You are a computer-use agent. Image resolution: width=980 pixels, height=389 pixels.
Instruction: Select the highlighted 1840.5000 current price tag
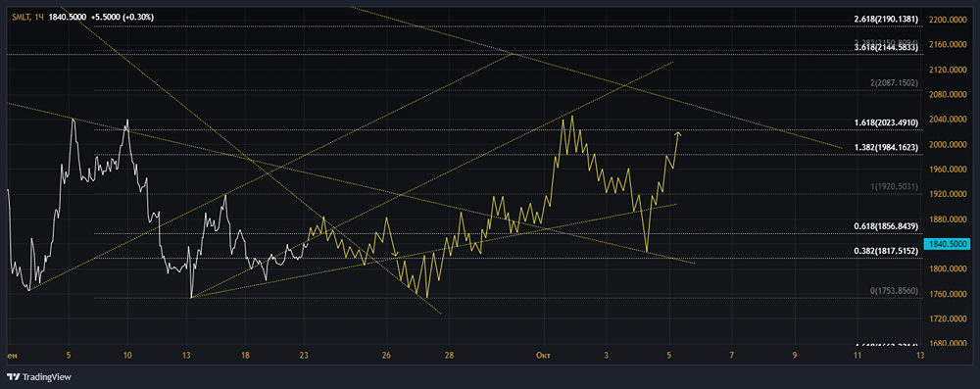tap(948, 245)
